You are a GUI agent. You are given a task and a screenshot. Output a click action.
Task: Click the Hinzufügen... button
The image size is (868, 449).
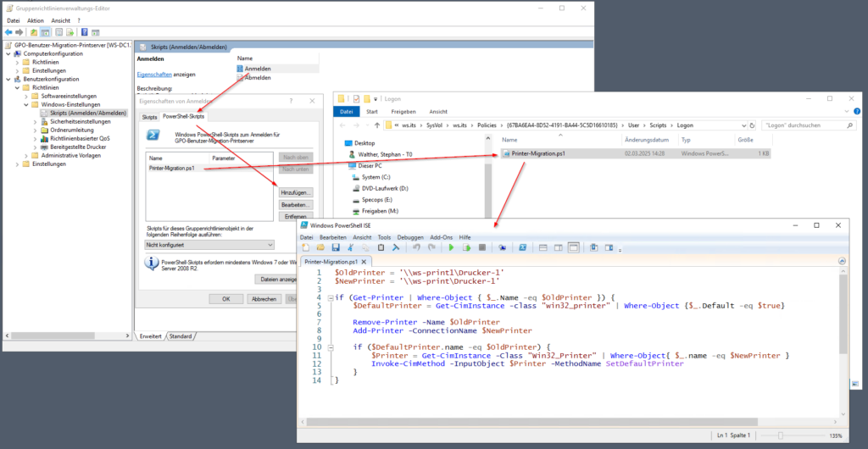[x=296, y=192]
